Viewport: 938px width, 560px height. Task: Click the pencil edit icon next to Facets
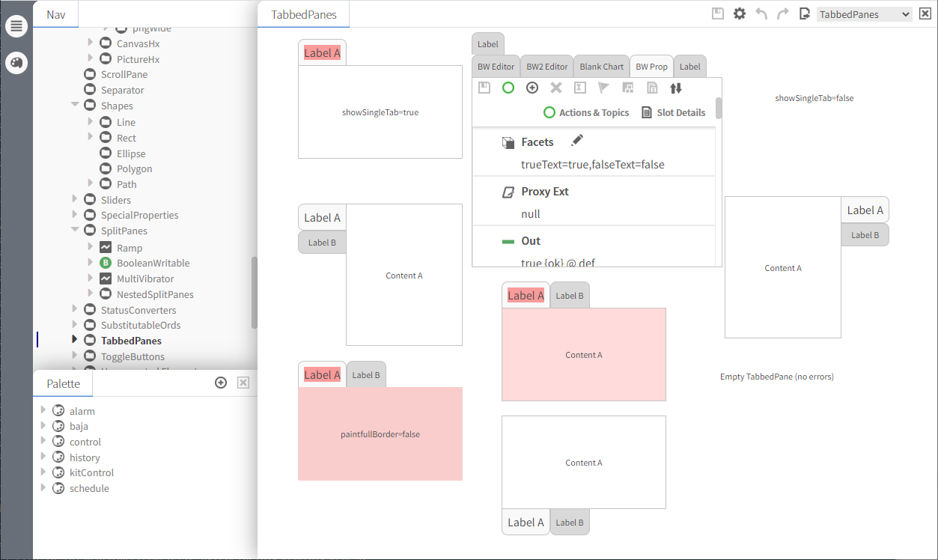[x=576, y=141]
